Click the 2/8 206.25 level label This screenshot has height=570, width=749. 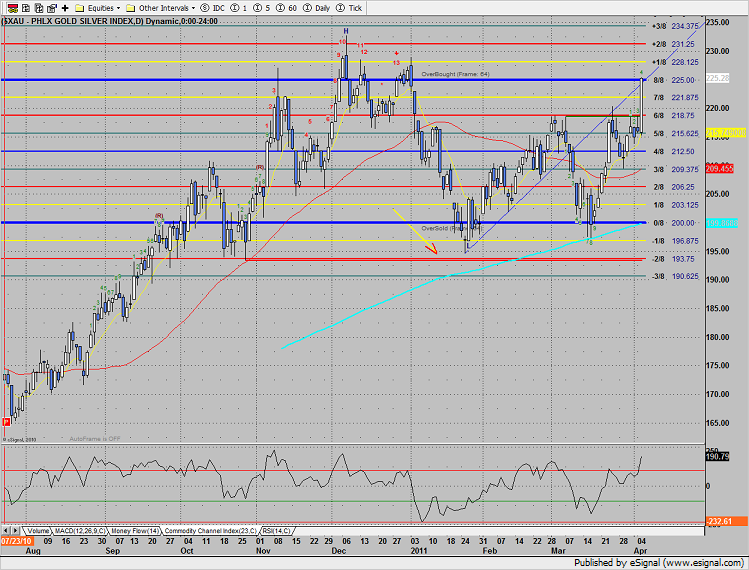click(674, 187)
